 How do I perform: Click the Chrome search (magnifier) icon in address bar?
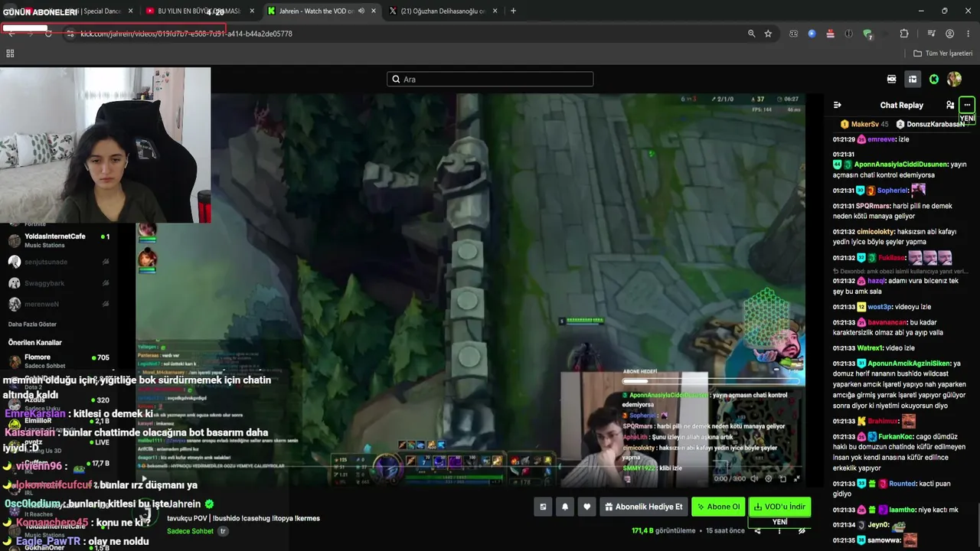pos(751,34)
